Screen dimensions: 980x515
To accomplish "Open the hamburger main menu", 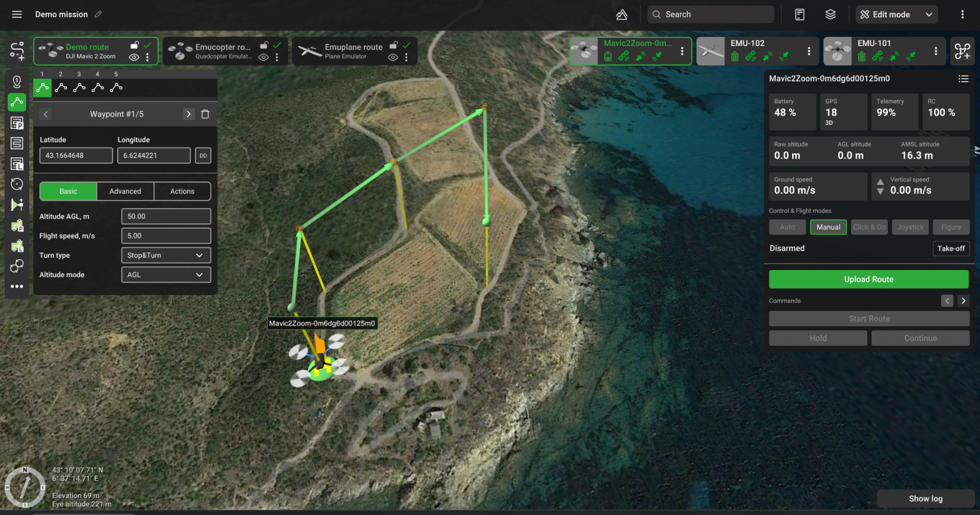I will (x=17, y=15).
